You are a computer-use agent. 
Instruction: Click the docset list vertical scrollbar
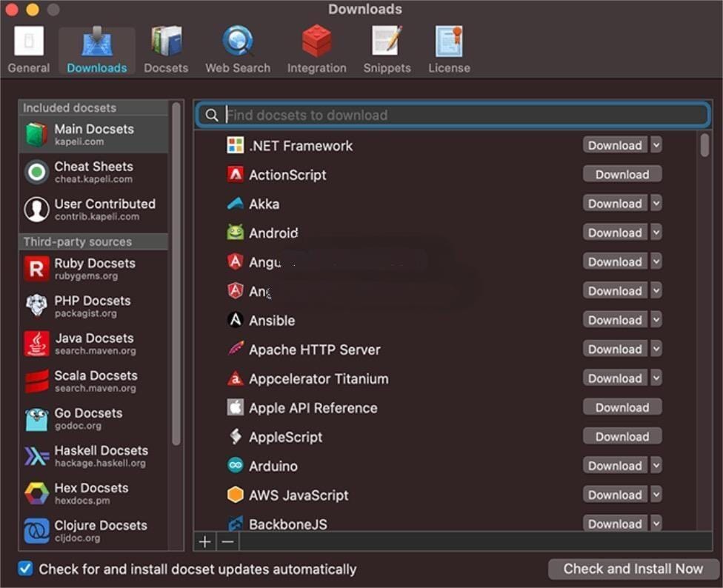click(704, 145)
